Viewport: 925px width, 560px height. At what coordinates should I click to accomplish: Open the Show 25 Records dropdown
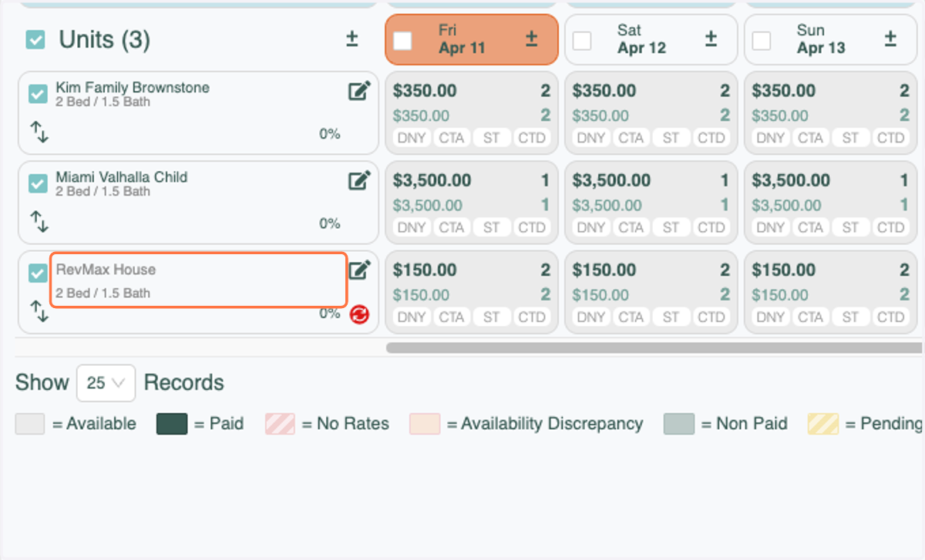tap(106, 383)
